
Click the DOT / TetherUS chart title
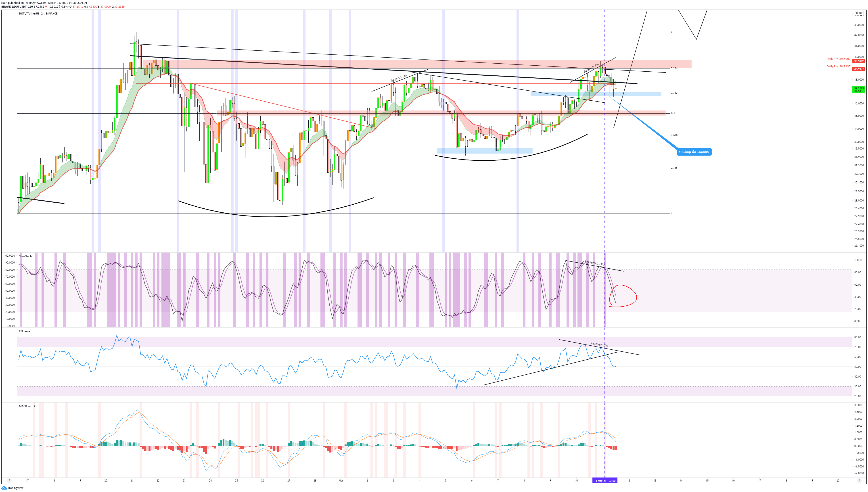pyautogui.click(x=38, y=14)
